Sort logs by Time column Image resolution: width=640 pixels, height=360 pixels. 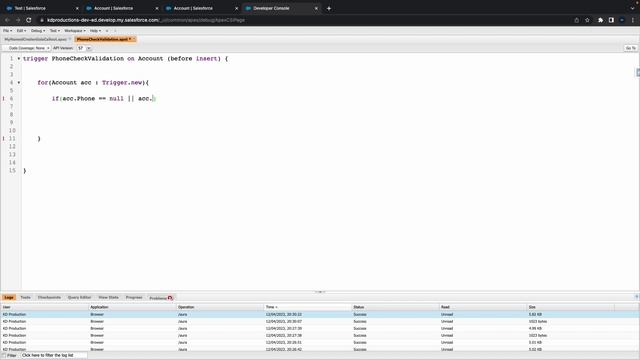pyautogui.click(x=308, y=307)
